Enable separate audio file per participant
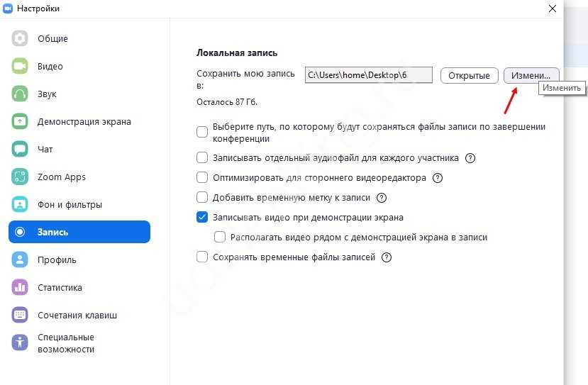 point(202,158)
